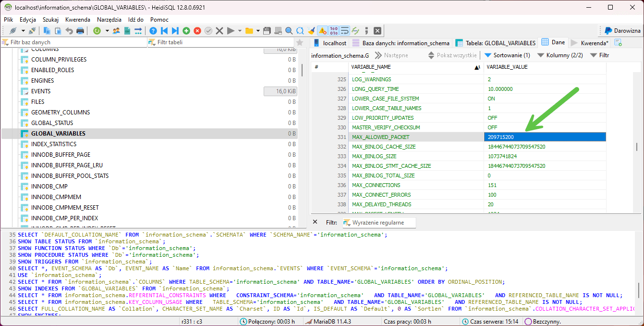Toggle the warning stop-on-errors button

323,31
